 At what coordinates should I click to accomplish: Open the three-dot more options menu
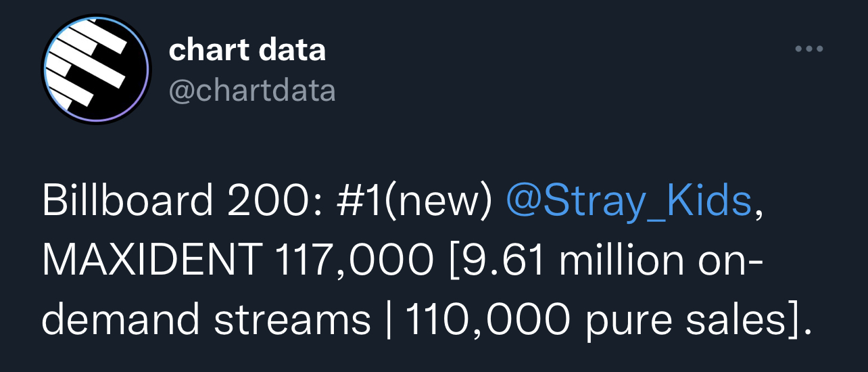809,49
